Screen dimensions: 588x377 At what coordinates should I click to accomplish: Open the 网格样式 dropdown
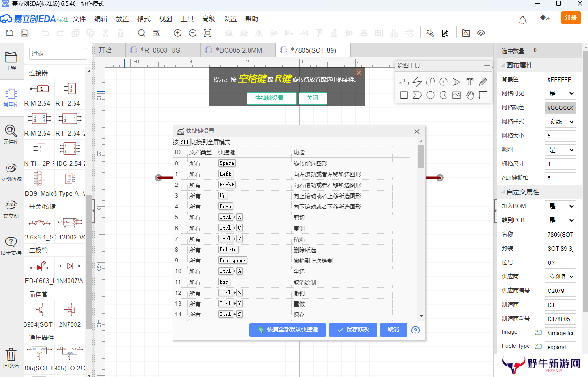(x=560, y=122)
